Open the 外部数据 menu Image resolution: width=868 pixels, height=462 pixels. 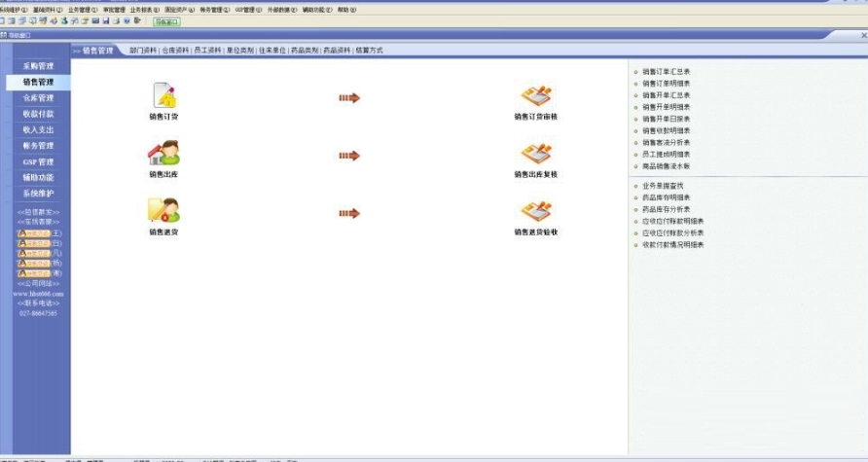pos(282,10)
